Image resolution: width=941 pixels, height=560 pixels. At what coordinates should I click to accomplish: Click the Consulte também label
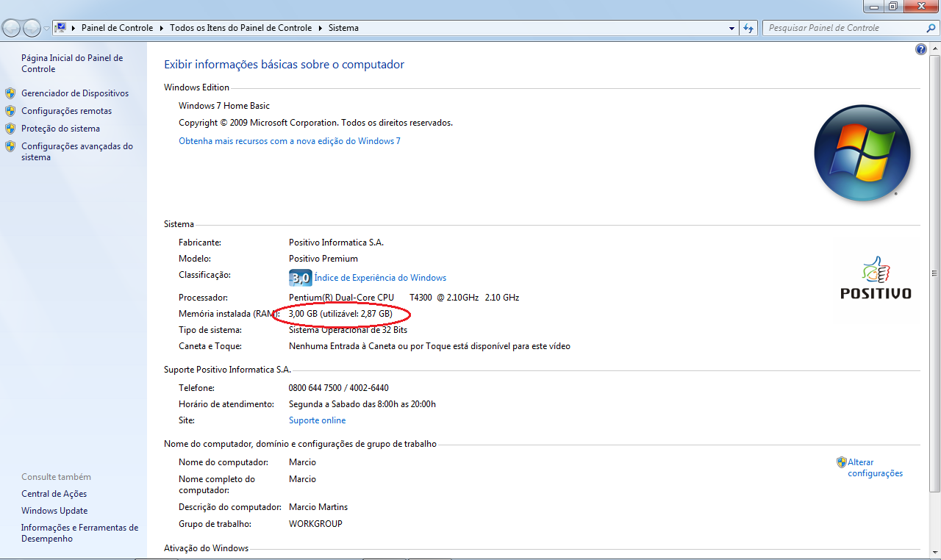click(x=57, y=477)
